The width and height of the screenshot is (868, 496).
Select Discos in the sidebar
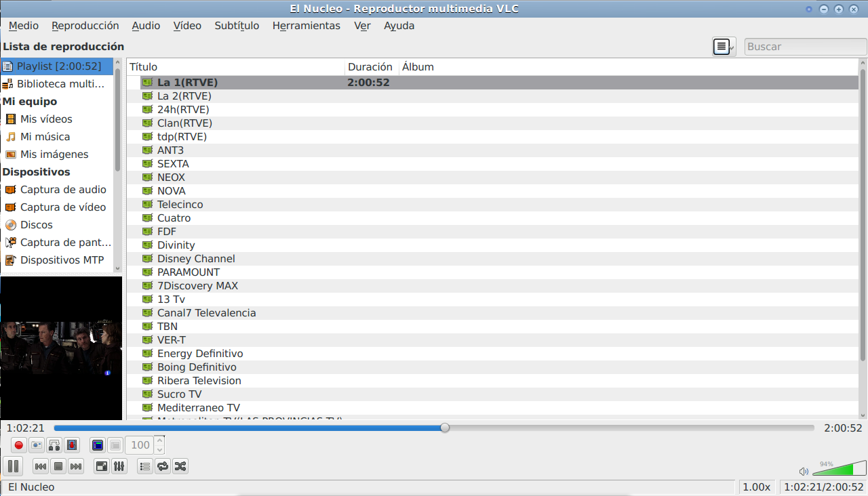point(57,225)
